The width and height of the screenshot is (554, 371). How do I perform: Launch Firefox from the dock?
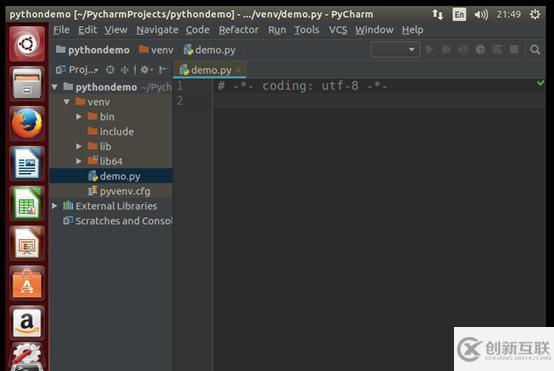(27, 124)
